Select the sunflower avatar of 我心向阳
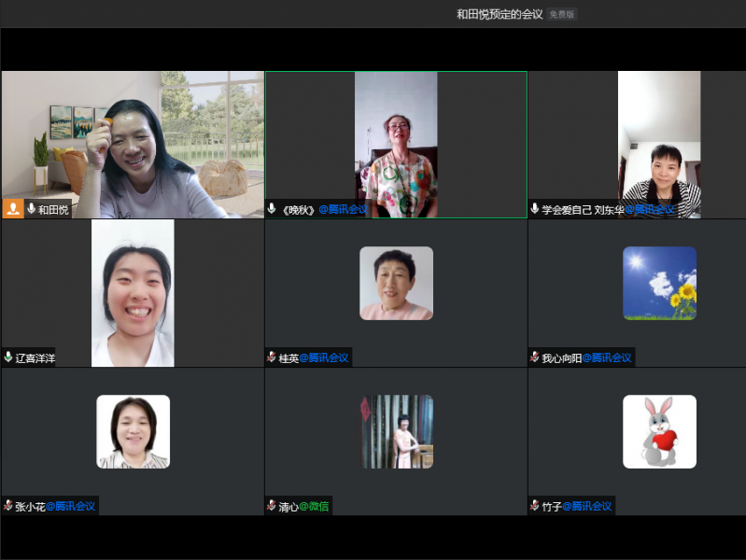The height and width of the screenshot is (560, 746). point(659,283)
